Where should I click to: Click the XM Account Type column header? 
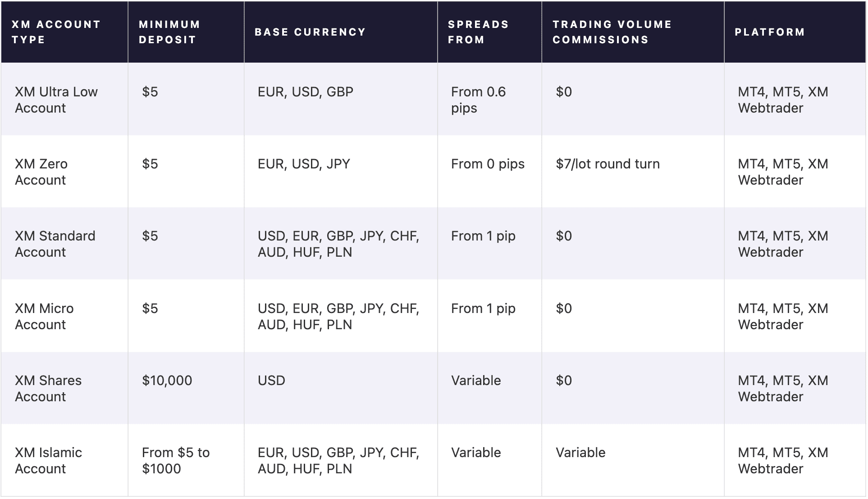[56, 32]
